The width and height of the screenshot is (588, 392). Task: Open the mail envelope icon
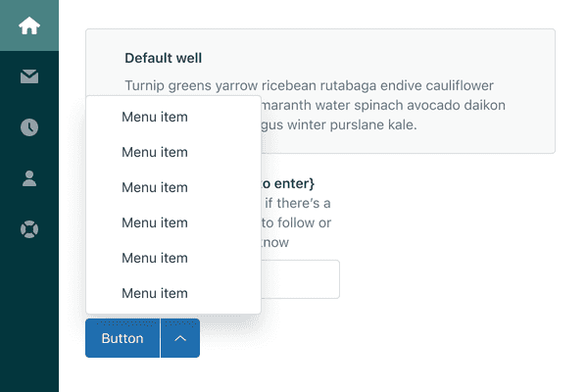tap(29, 76)
